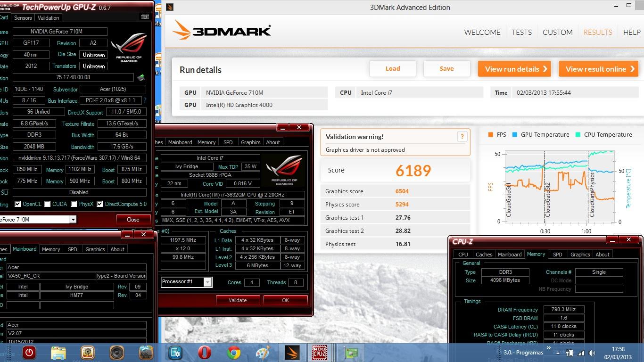Open the speaker app icon in taskbar
This screenshot has height=362, width=644.
click(x=116, y=352)
